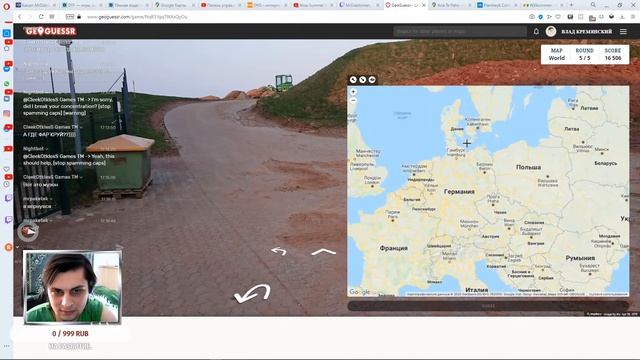
Task: Click Германия on the map
Action: coord(459,191)
